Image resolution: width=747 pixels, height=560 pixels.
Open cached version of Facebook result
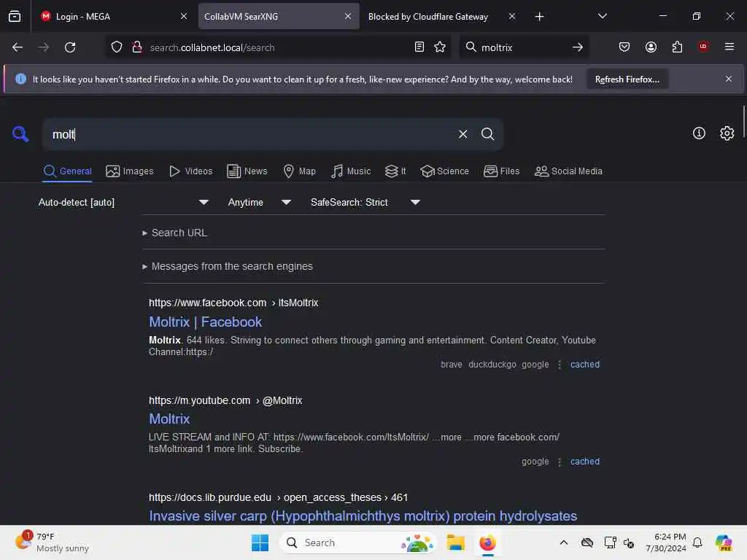click(584, 365)
